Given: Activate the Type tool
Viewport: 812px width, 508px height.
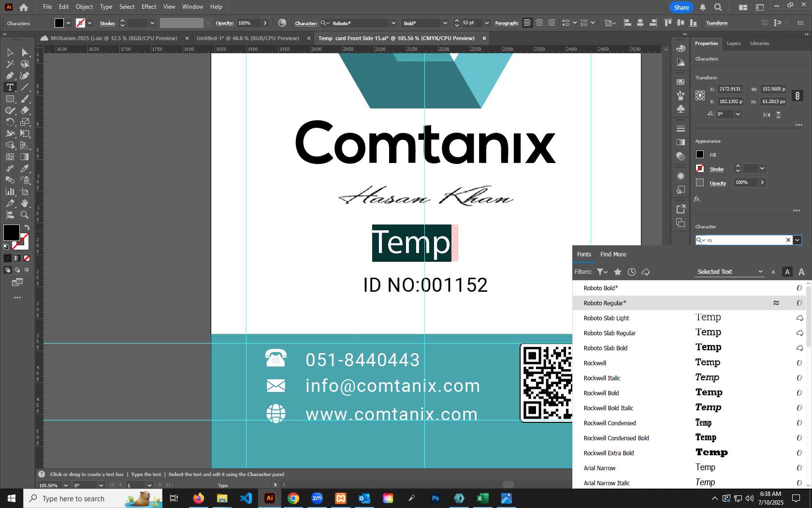Looking at the screenshot, I should point(10,87).
